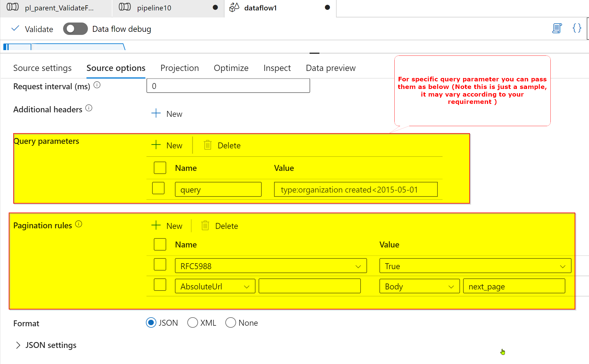Open the info tooltip beside Request interval
This screenshot has width=589, height=364.
click(x=97, y=85)
